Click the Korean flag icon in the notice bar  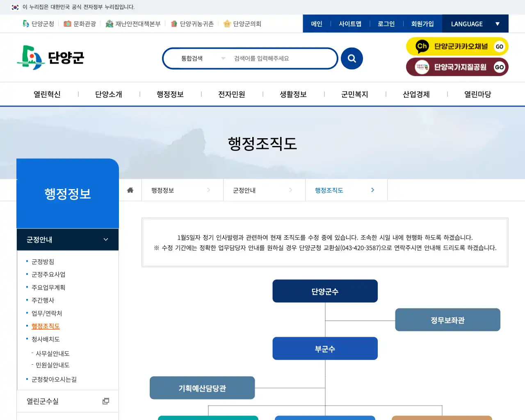click(15, 7)
